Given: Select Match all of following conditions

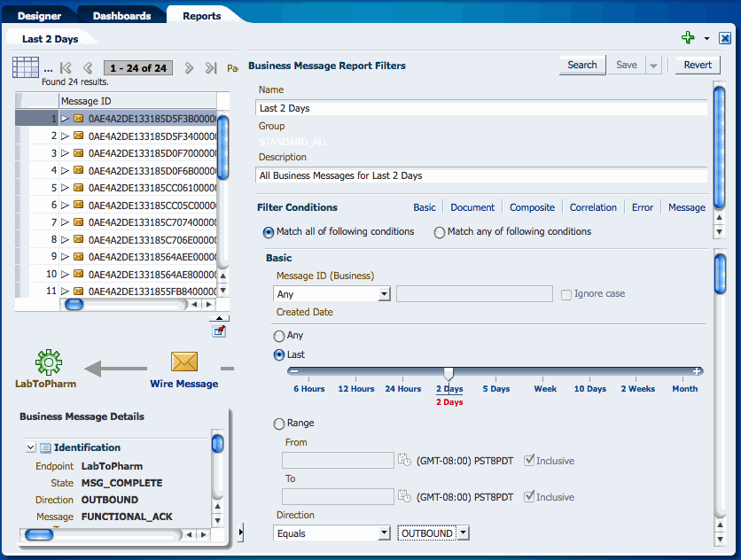Looking at the screenshot, I should [x=269, y=232].
